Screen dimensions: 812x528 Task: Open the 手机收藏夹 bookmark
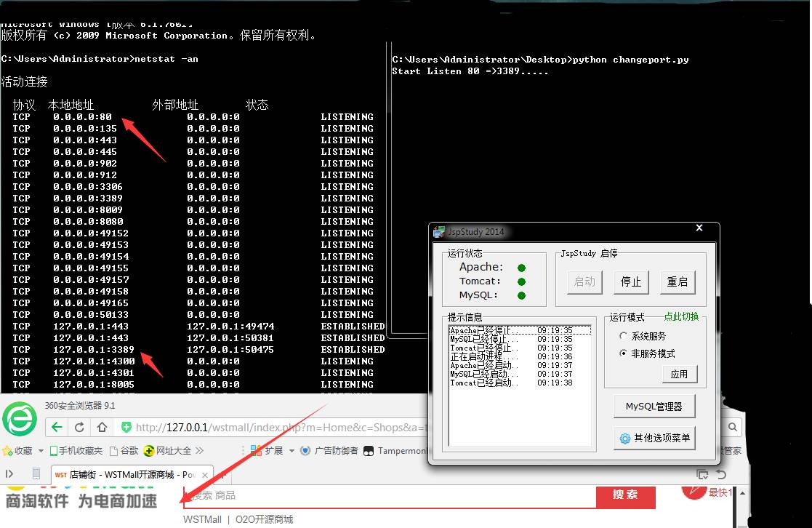coord(76,451)
